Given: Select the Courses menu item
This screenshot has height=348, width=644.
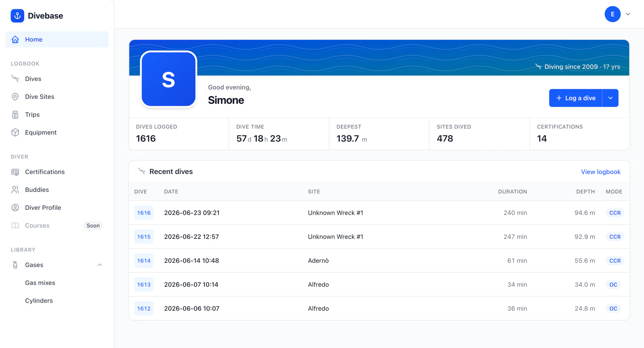Looking at the screenshot, I should point(57,225).
